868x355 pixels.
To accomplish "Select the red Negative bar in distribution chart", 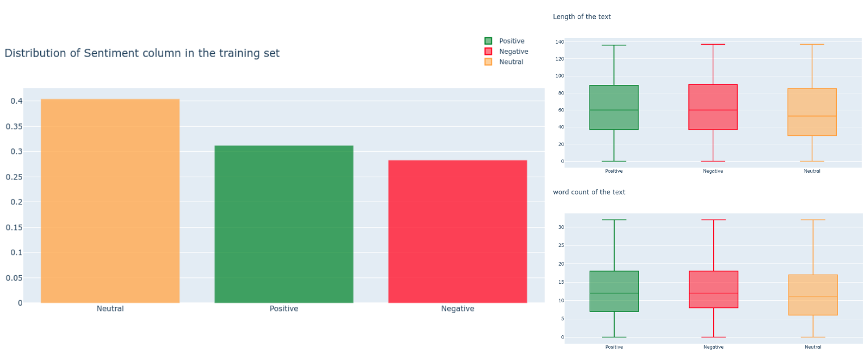I will (457, 232).
